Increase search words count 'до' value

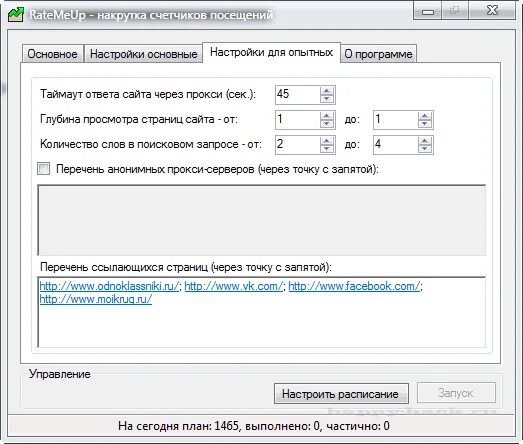425,141
